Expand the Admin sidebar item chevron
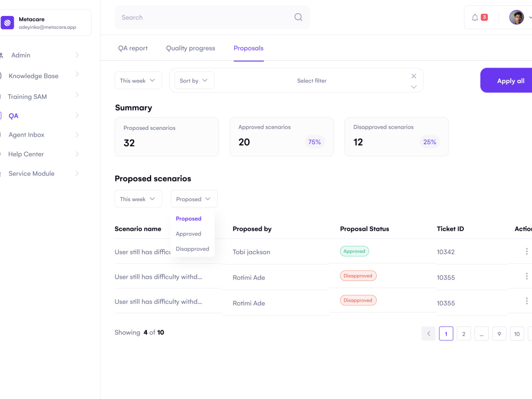 [77, 55]
